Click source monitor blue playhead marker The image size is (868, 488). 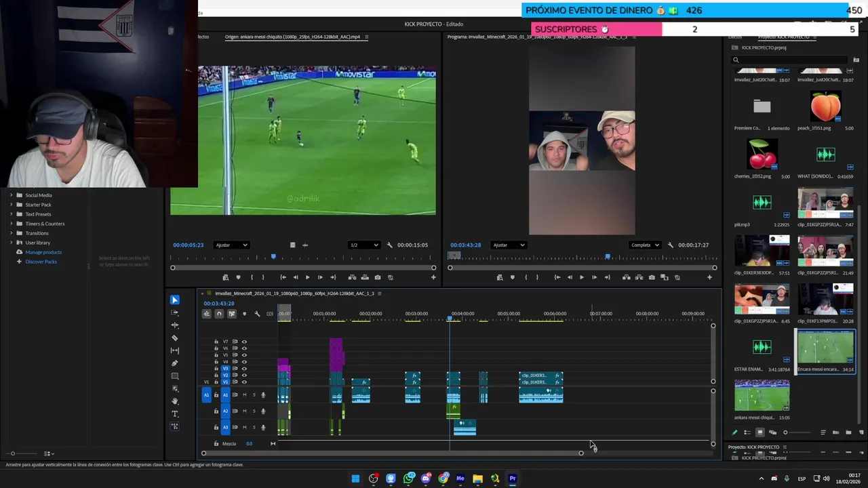273,257
